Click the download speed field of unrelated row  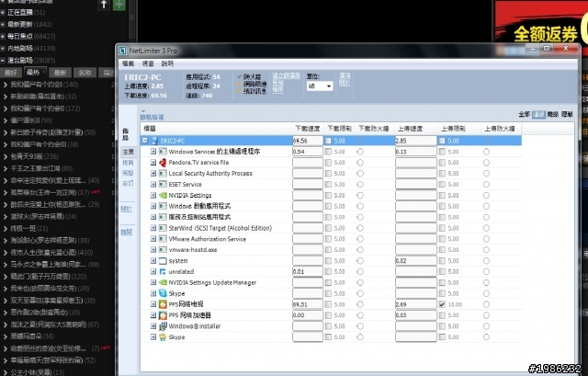tap(308, 271)
